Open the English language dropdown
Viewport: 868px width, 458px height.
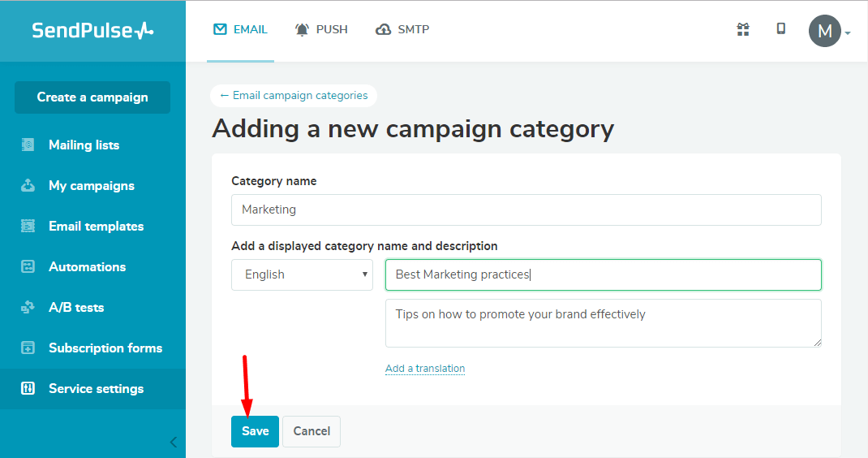(x=302, y=274)
